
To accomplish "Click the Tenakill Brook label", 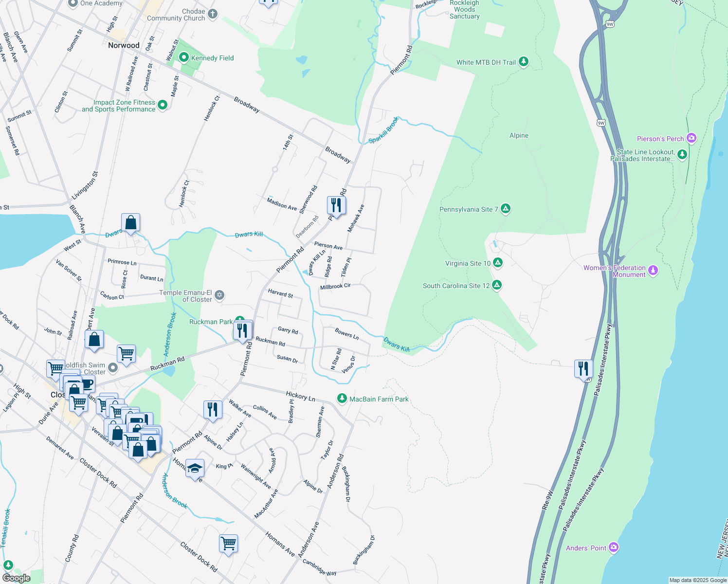I will (x=5, y=529).
